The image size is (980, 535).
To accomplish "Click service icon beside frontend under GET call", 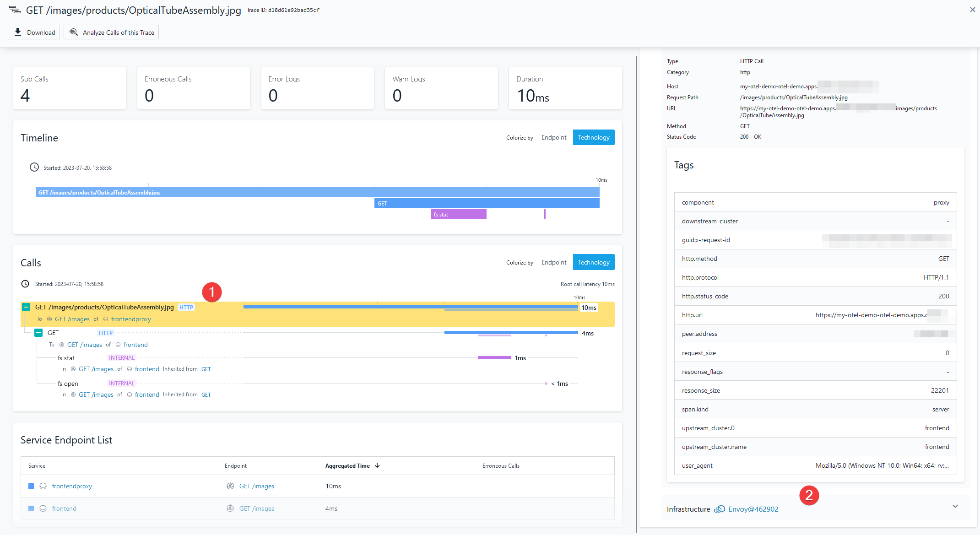I will (x=118, y=345).
